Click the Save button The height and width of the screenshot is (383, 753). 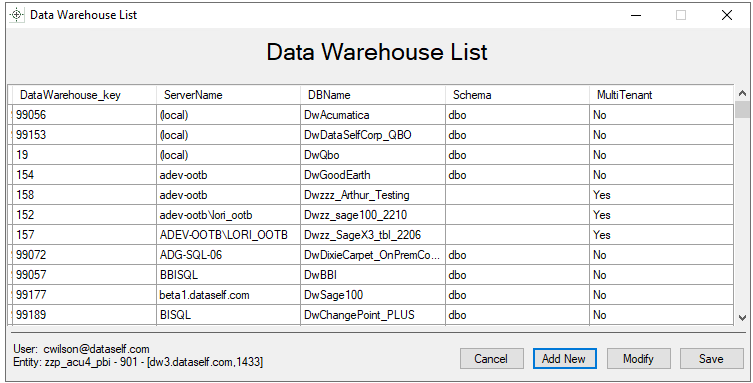711,359
